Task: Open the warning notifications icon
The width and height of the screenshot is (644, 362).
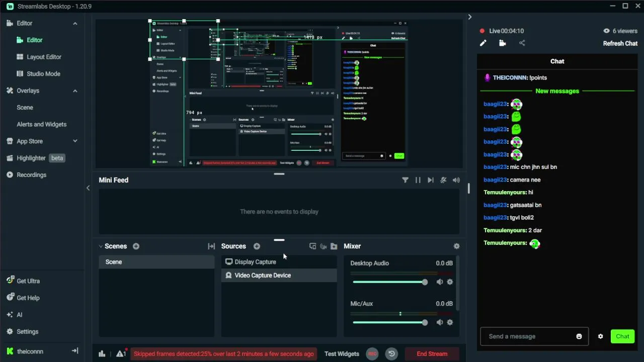Action: [x=121, y=353]
